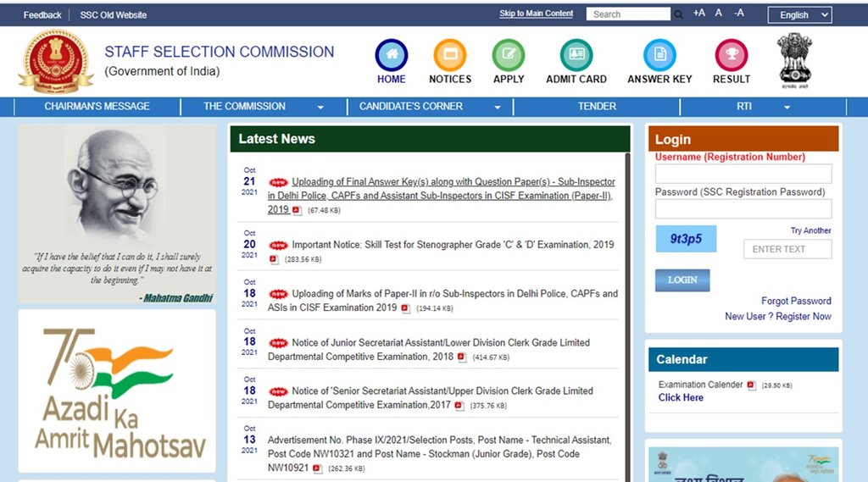Focus the Search input field

coord(628,14)
